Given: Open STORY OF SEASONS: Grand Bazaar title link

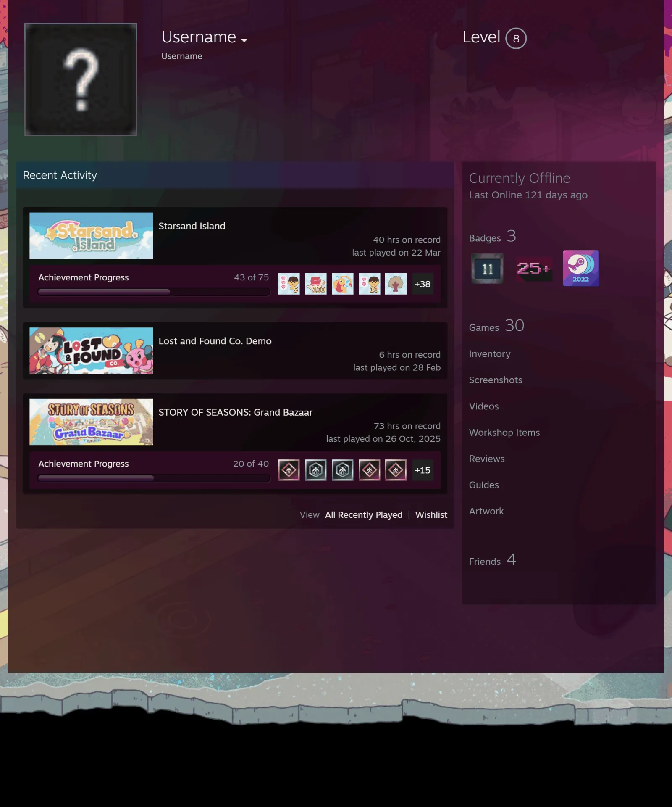Looking at the screenshot, I should click(236, 412).
